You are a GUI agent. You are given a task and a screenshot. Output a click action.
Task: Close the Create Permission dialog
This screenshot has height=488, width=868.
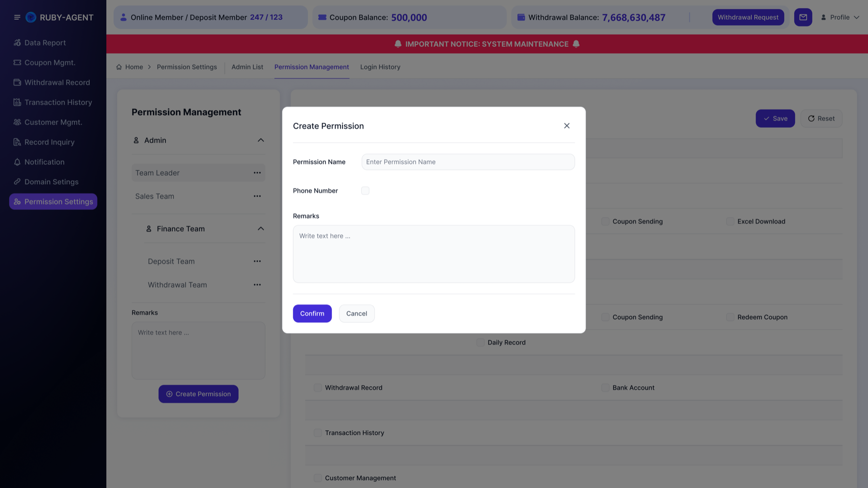pyautogui.click(x=567, y=126)
